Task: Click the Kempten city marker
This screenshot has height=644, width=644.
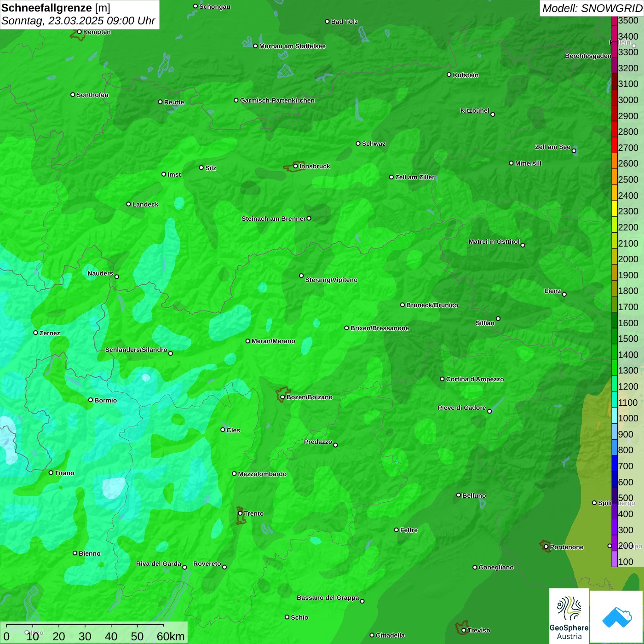Action: (x=79, y=32)
